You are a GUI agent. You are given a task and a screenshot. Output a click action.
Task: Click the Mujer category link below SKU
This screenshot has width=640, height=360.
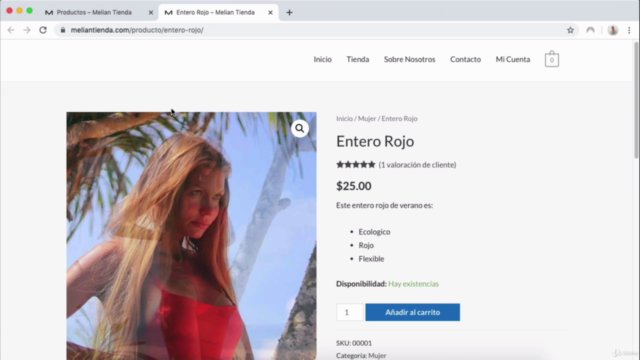tap(377, 356)
